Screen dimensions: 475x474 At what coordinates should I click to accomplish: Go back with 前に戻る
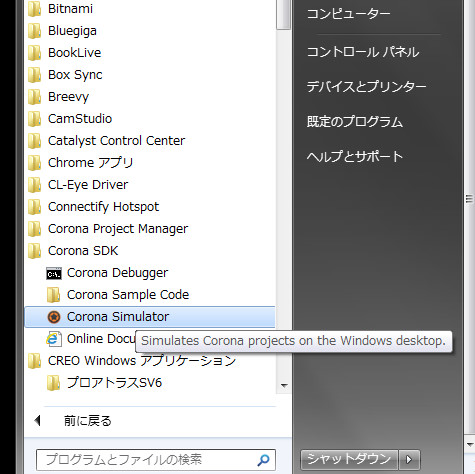88,421
